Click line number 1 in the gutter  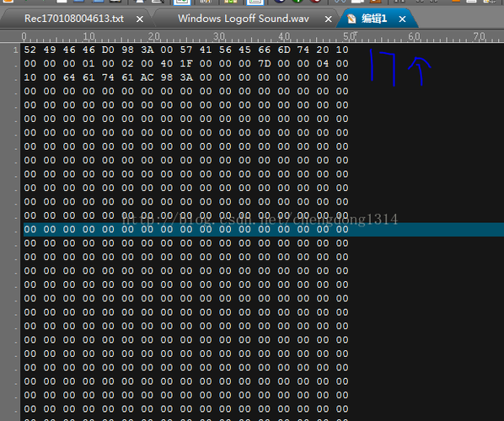click(15, 50)
